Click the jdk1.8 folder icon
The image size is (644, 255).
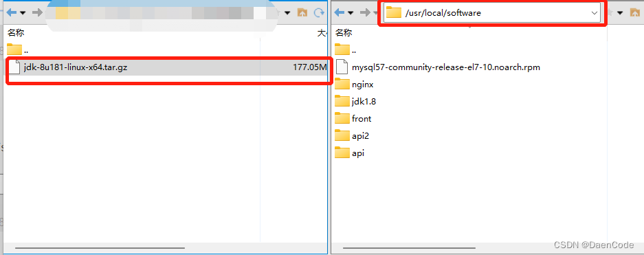(x=342, y=102)
